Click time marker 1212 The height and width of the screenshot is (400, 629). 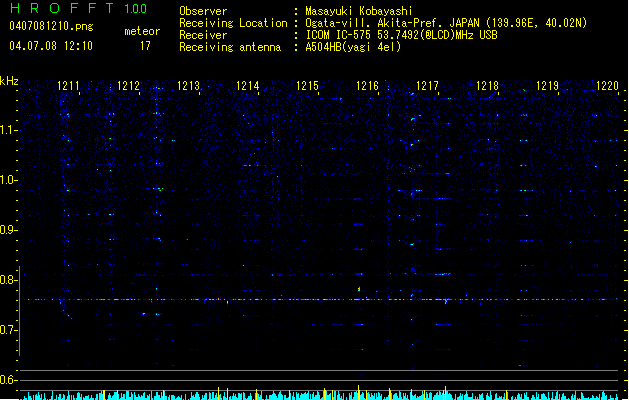click(128, 86)
